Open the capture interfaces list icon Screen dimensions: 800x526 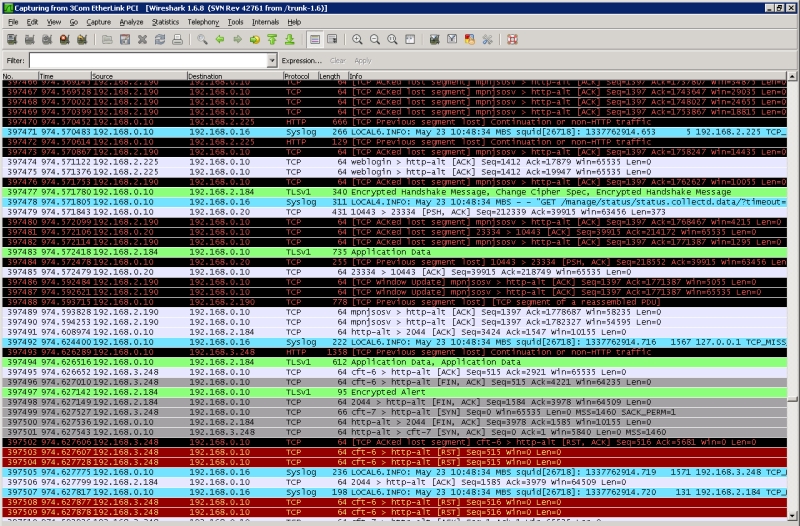click(x=11, y=39)
